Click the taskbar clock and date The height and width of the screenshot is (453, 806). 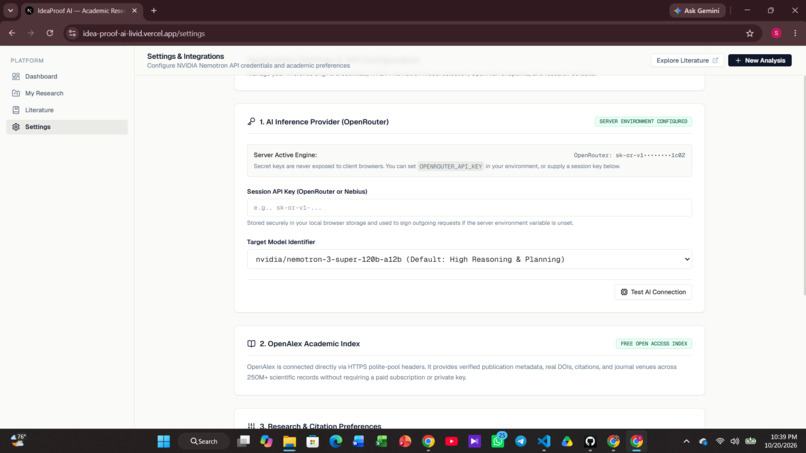click(x=780, y=441)
